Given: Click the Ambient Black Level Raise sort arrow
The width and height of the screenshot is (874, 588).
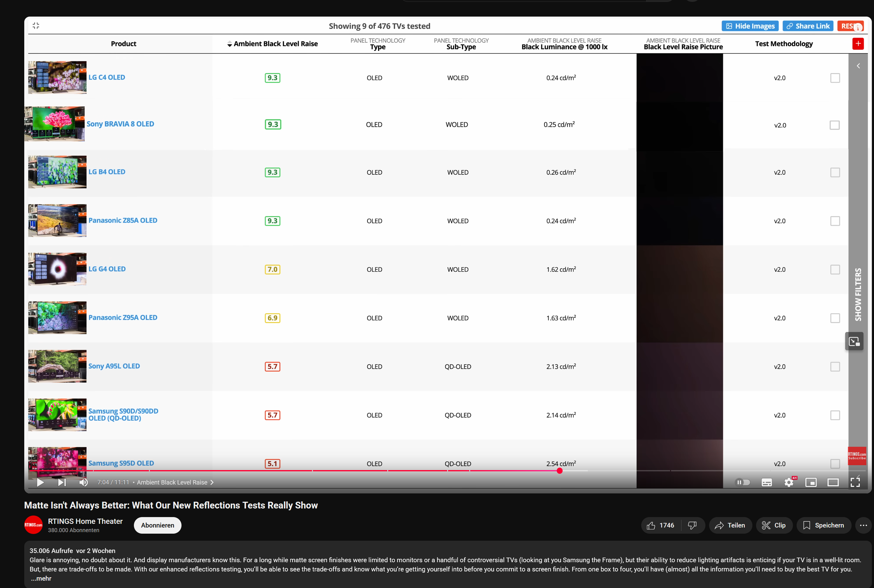Looking at the screenshot, I should pyautogui.click(x=229, y=44).
